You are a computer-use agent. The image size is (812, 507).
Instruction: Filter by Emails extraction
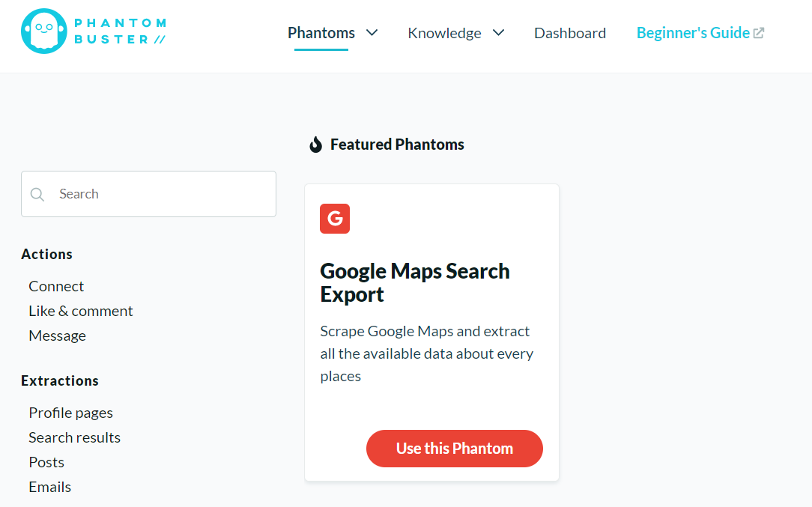pos(49,487)
